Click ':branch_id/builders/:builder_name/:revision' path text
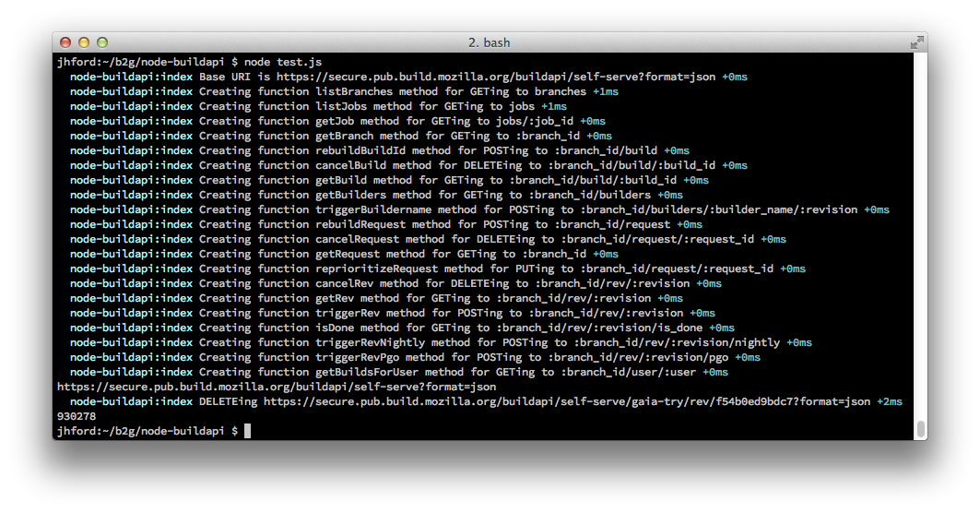The height and width of the screenshot is (513, 980). (719, 209)
